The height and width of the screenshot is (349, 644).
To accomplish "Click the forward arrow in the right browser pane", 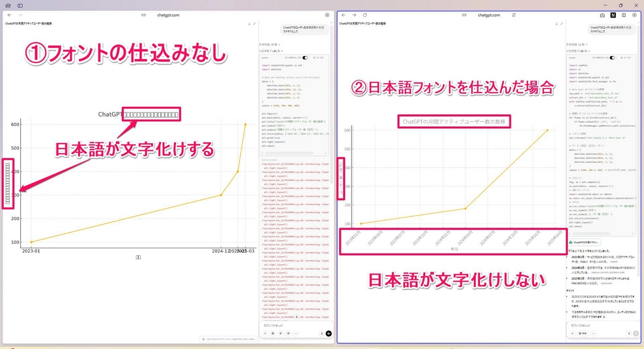I will [x=354, y=15].
